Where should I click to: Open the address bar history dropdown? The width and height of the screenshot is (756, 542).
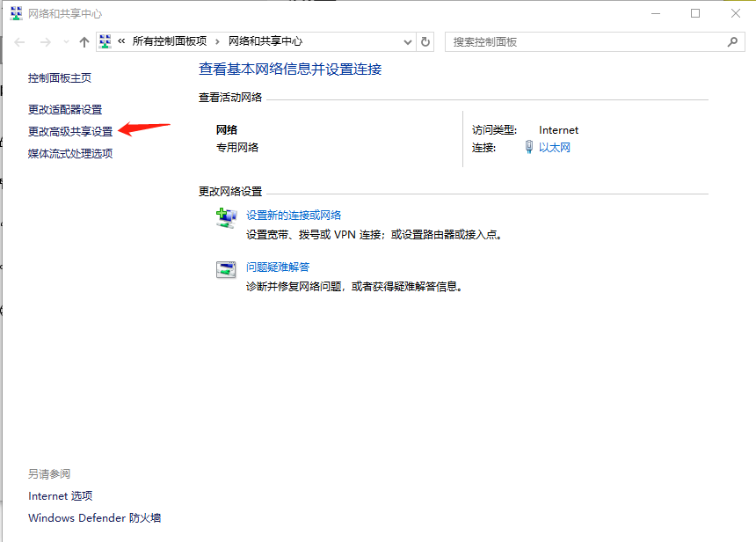point(406,41)
